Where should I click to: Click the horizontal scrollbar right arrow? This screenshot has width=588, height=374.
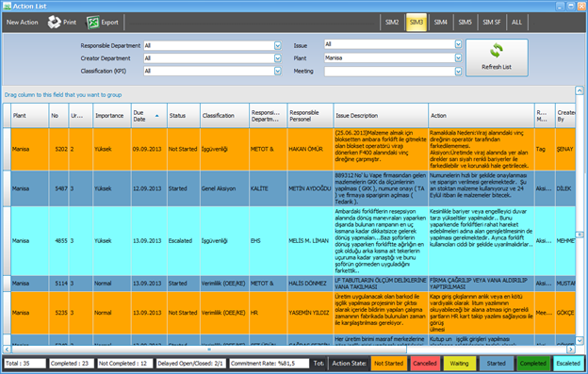(571, 350)
